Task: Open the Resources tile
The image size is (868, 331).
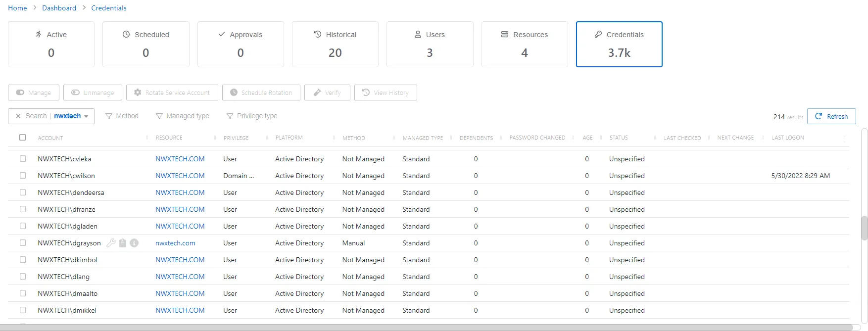Action: [x=525, y=44]
